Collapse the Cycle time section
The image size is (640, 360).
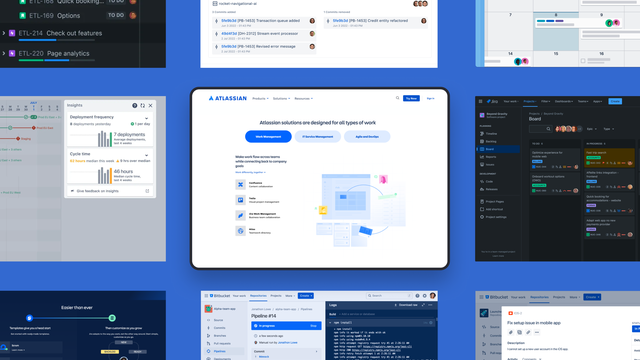tap(147, 155)
